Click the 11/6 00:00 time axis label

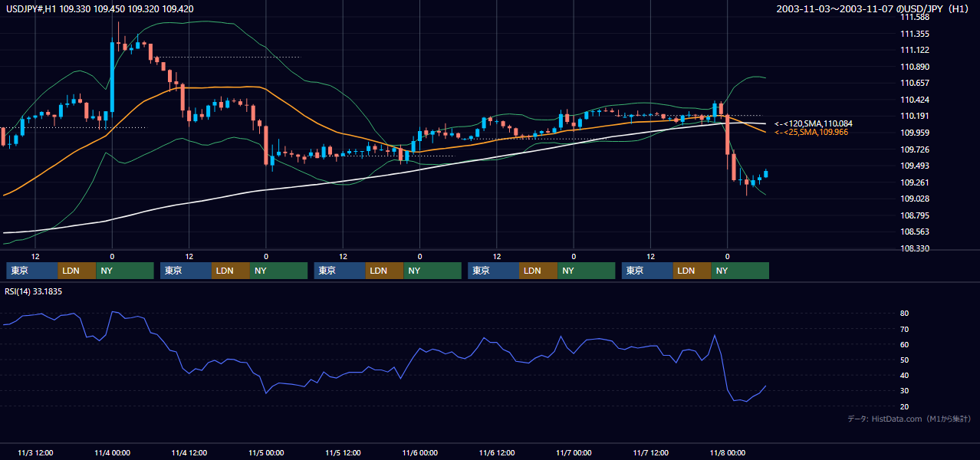coord(419,452)
